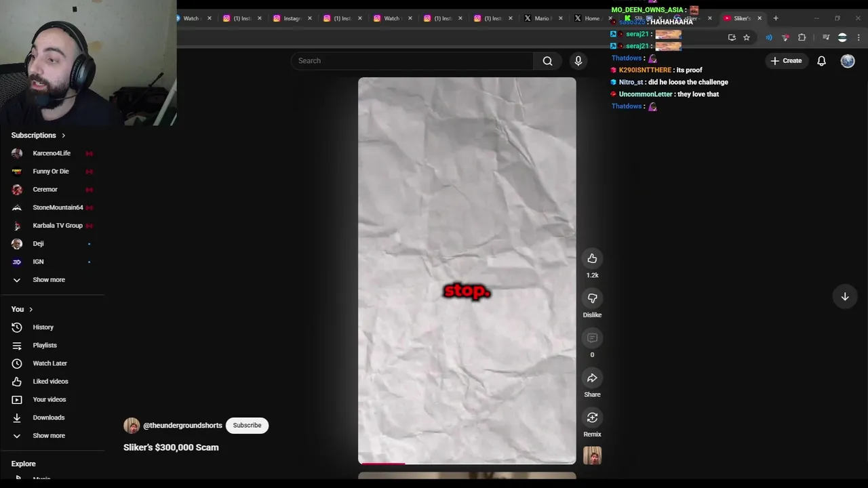Image resolution: width=868 pixels, height=488 pixels.
Task: Subscribe to @theundergroundshorts
Action: tap(247, 425)
